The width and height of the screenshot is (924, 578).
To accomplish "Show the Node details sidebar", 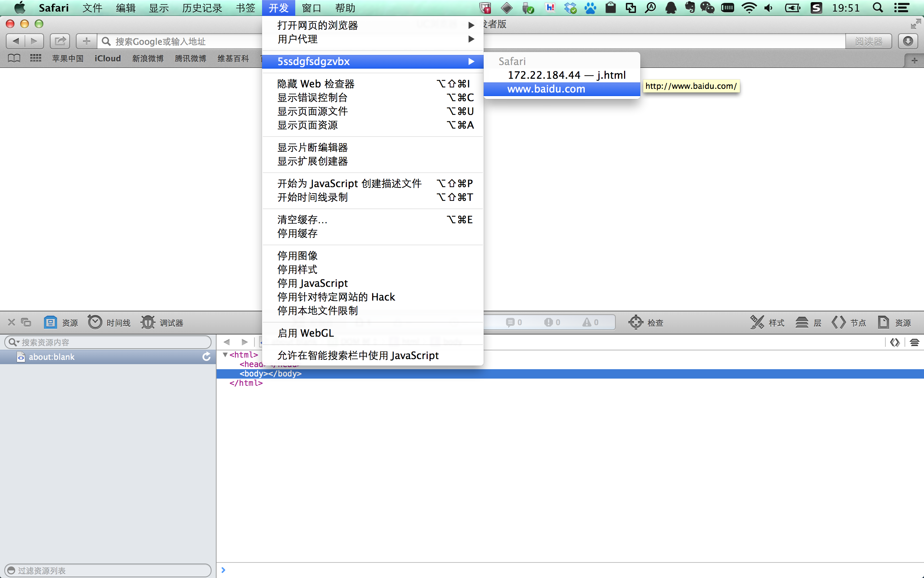I will 849,323.
